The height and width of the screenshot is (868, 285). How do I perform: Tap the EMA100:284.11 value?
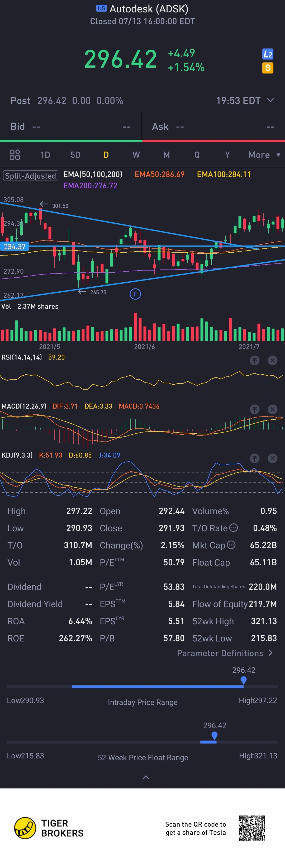click(224, 174)
